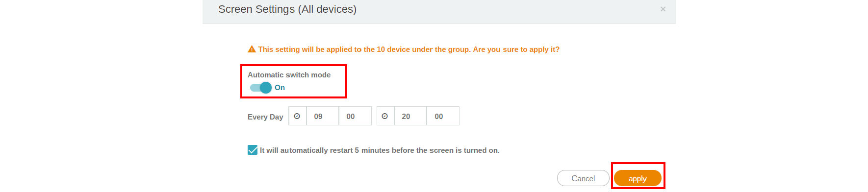
Task: Select the start hour field 09
Action: click(x=322, y=116)
